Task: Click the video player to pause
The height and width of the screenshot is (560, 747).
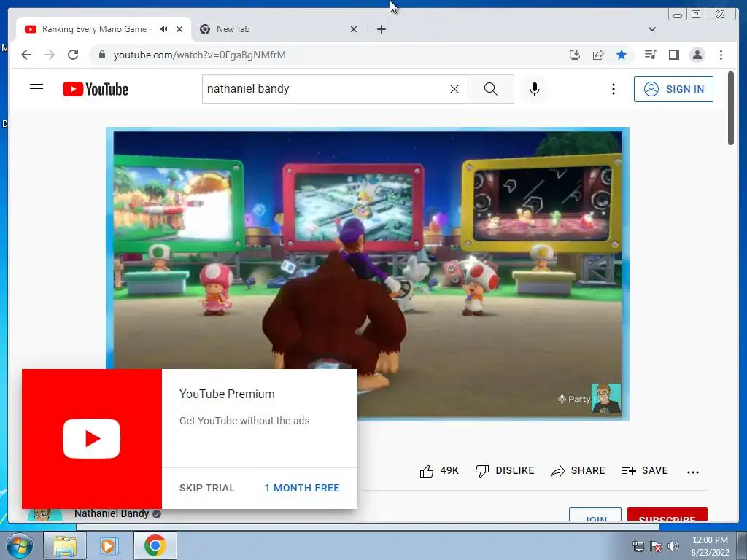Action: [368, 274]
